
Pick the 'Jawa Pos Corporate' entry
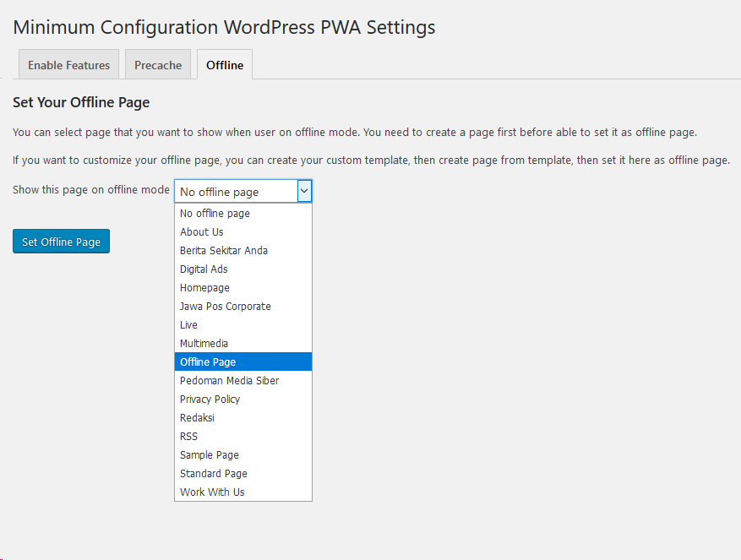242,307
